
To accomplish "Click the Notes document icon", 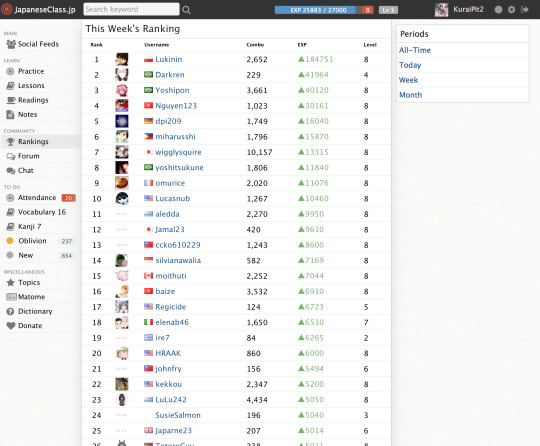I will click(10, 115).
